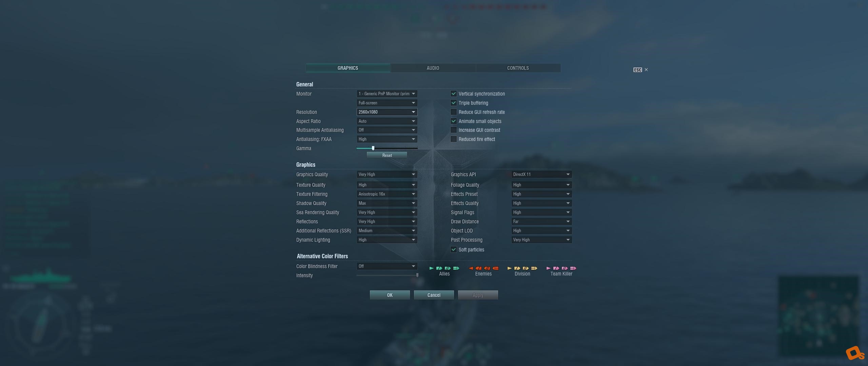
Task: Expand the Graphics Quality dropdown
Action: tap(387, 174)
